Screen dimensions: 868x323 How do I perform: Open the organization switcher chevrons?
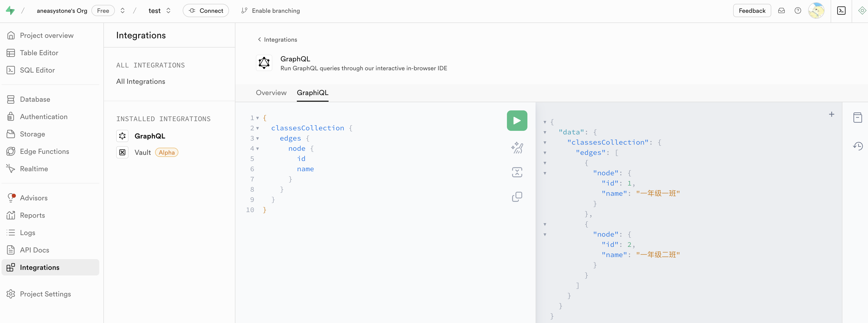123,10
